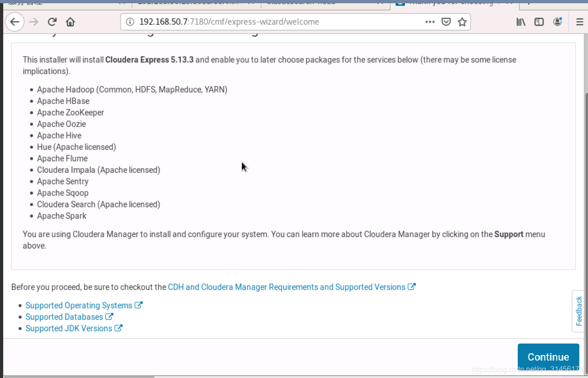The image size is (588, 378).
Task: Open the page actions three-dots menu
Action: click(430, 22)
